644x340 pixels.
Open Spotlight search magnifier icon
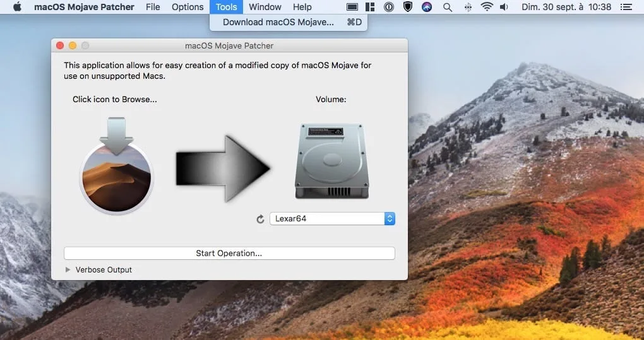point(448,7)
